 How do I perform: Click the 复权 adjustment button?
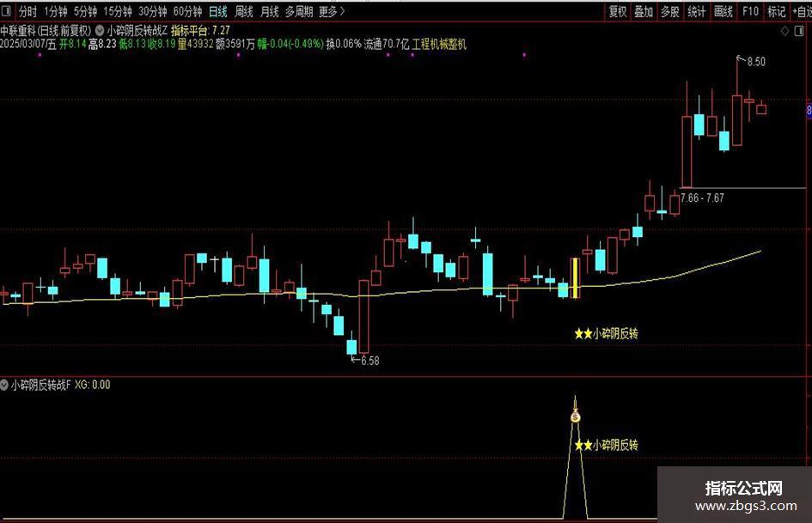coord(618,11)
